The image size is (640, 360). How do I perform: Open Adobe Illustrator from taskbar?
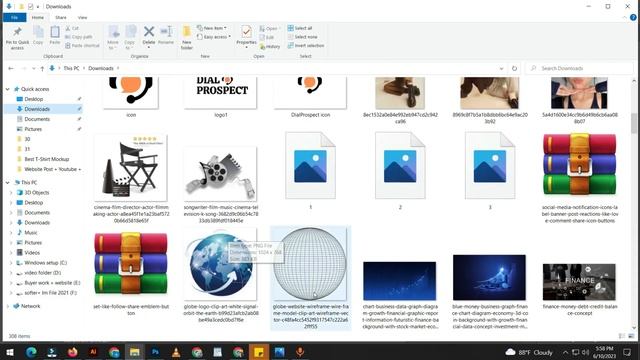(x=93, y=352)
